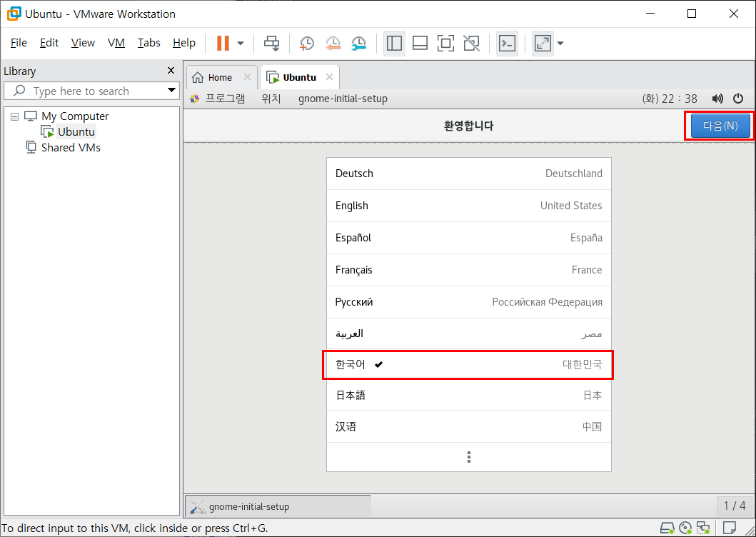
Task: Select 한국어 language row
Action: point(468,365)
